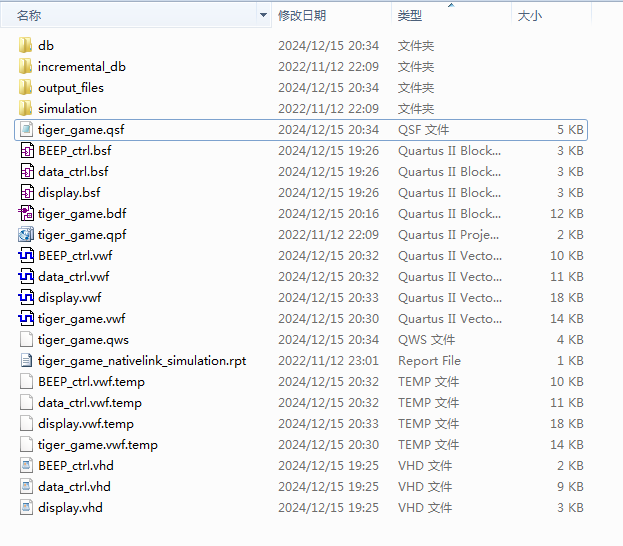Click the 'Report File' type cell
The height and width of the screenshot is (546, 623).
(429, 360)
